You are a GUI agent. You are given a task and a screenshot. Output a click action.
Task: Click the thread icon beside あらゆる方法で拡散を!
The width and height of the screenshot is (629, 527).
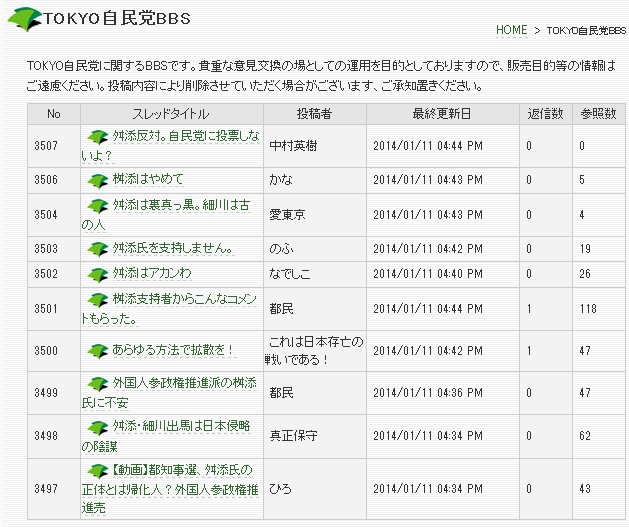click(97, 350)
